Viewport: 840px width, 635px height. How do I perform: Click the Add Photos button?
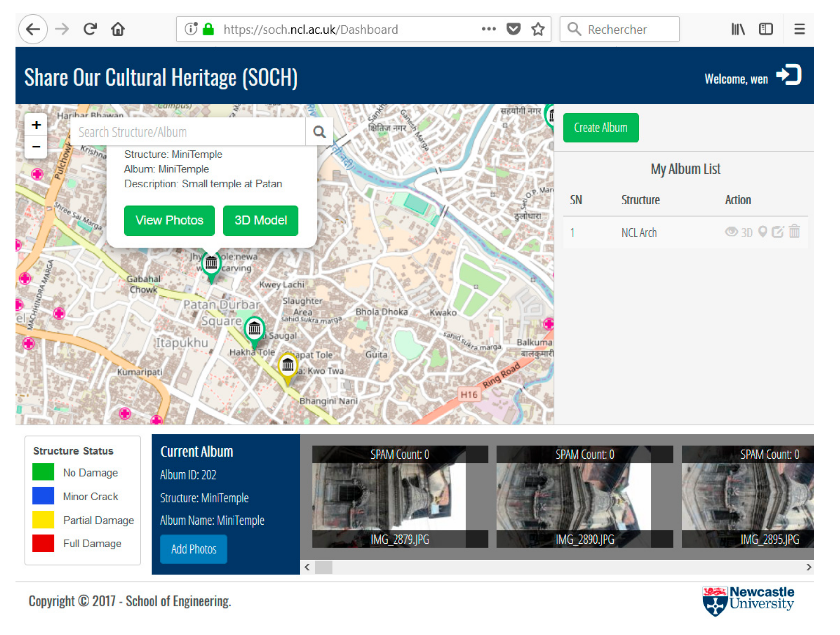point(194,549)
